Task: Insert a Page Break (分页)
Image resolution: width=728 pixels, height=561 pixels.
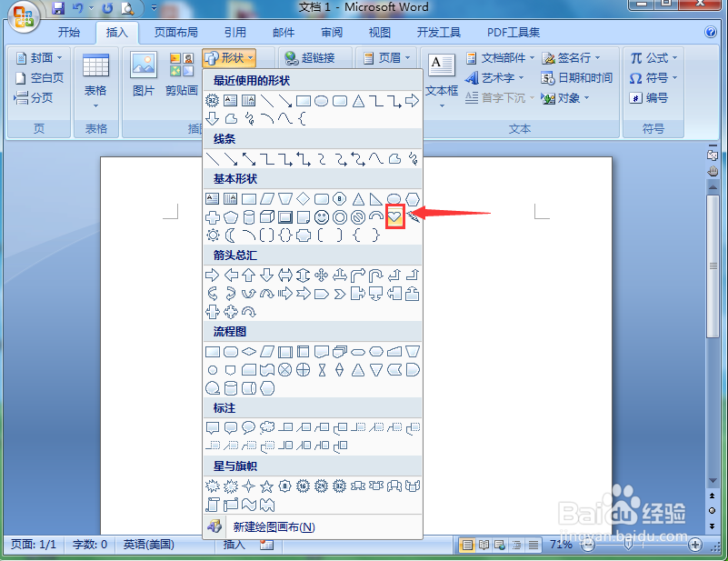Action: tap(34, 98)
